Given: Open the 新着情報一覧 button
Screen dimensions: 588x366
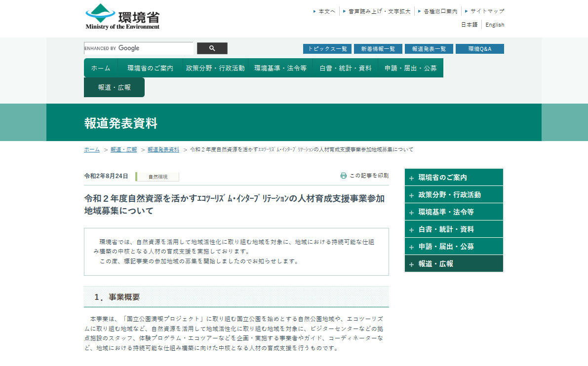Looking at the screenshot, I should coord(378,49).
